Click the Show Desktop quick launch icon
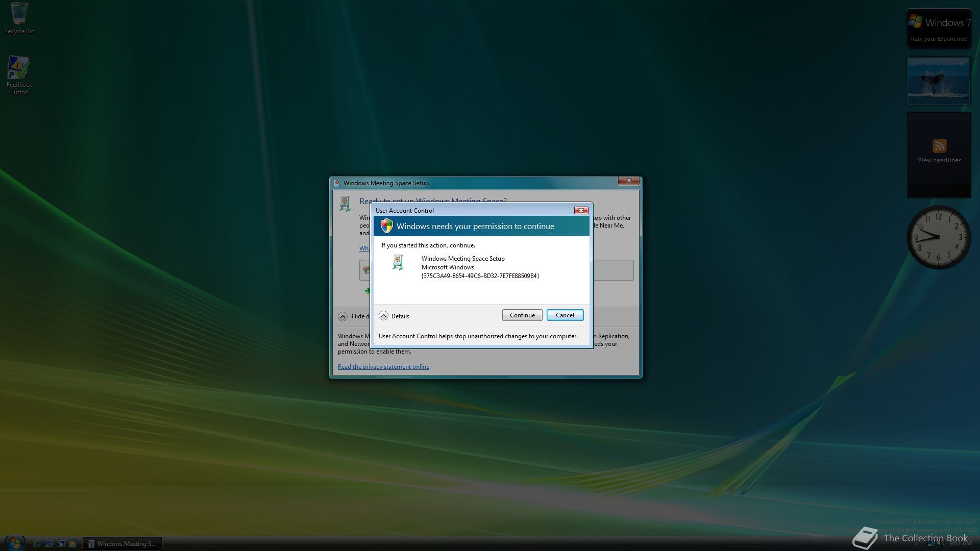980x551 pixels. click(x=49, y=544)
